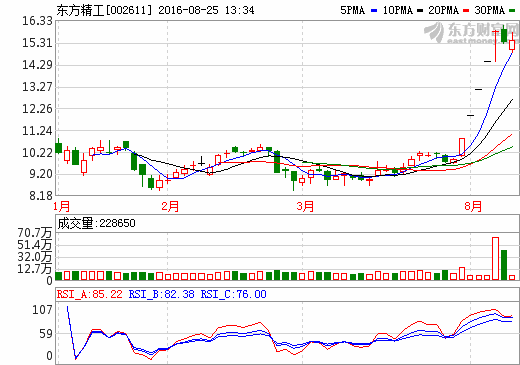The image size is (520, 365).
Task: Click the 51.4万 volume axis label
Action: click(x=35, y=245)
